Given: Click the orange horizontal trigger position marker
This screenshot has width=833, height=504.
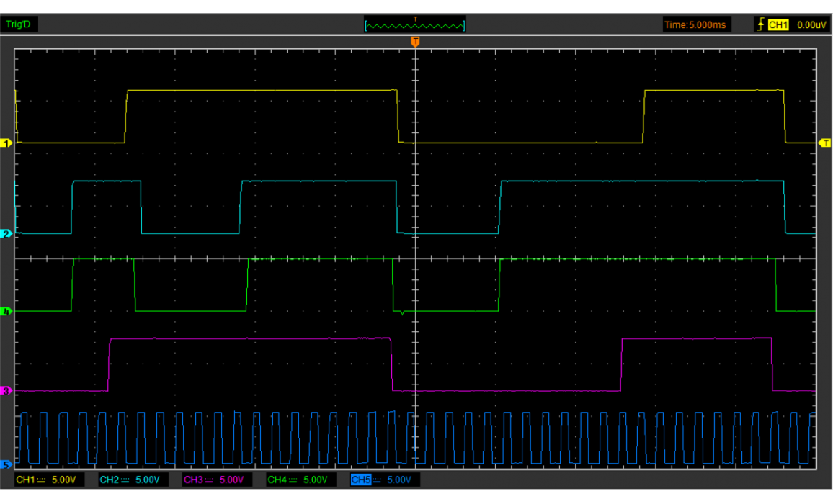Looking at the screenshot, I should tap(414, 42).
